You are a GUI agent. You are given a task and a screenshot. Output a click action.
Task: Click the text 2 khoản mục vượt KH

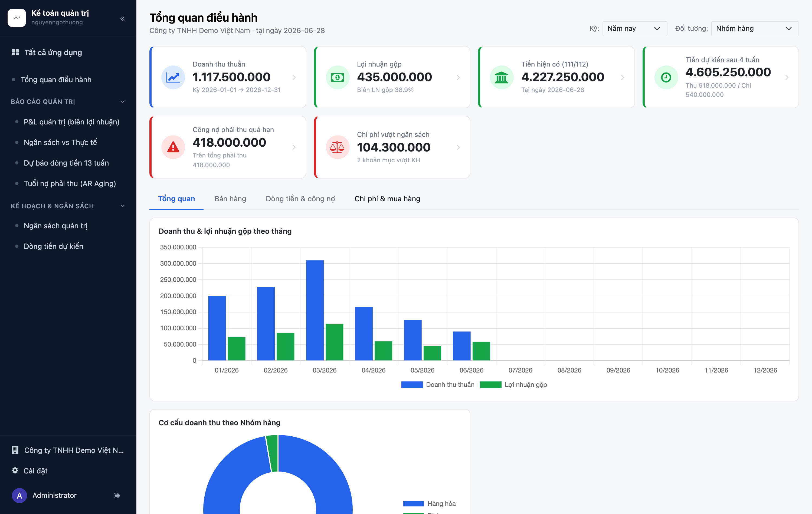coord(388,160)
